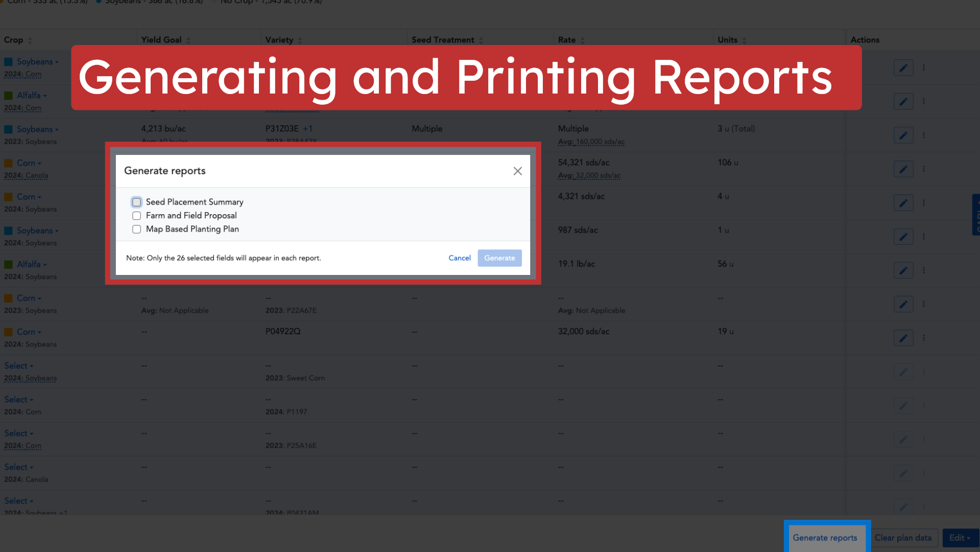Click the P04922Q variety value
Viewport: 980px width, 552px height.
tap(283, 331)
